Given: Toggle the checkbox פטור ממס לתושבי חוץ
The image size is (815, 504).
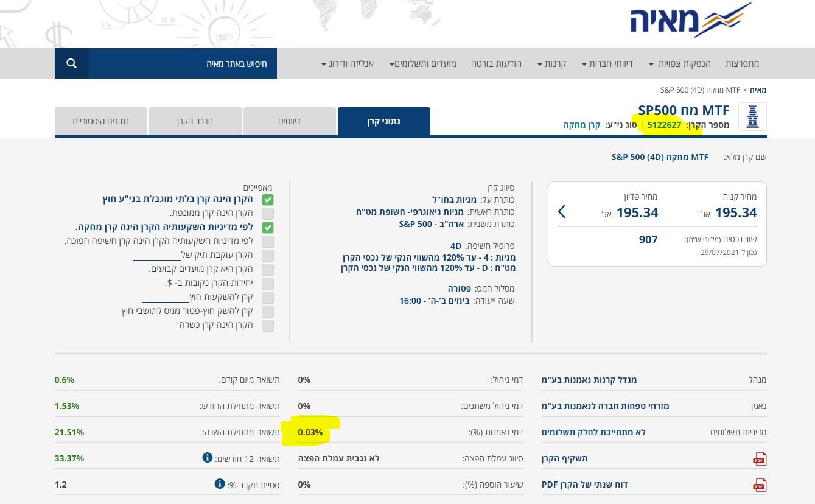Looking at the screenshot, I should tap(268, 312).
